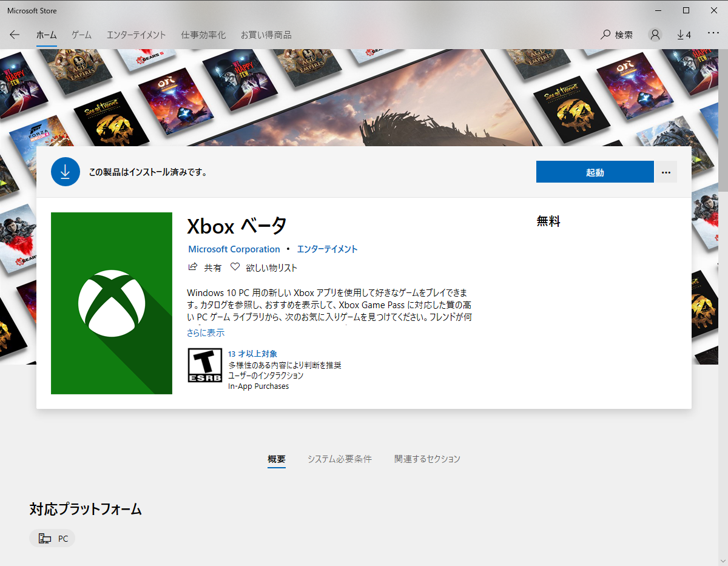Image resolution: width=728 pixels, height=566 pixels.
Task: Open the エンターテイメント tab in top navigation
Action: 136,35
